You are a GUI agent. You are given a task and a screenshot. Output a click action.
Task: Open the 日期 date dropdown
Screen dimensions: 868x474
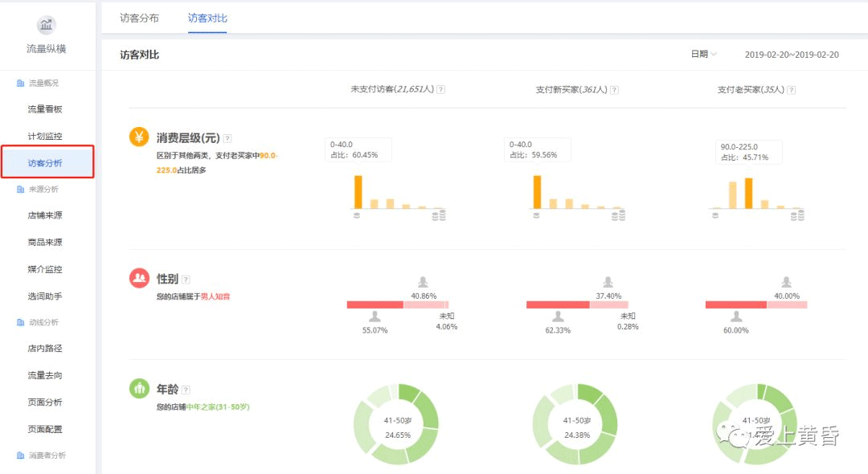click(703, 55)
